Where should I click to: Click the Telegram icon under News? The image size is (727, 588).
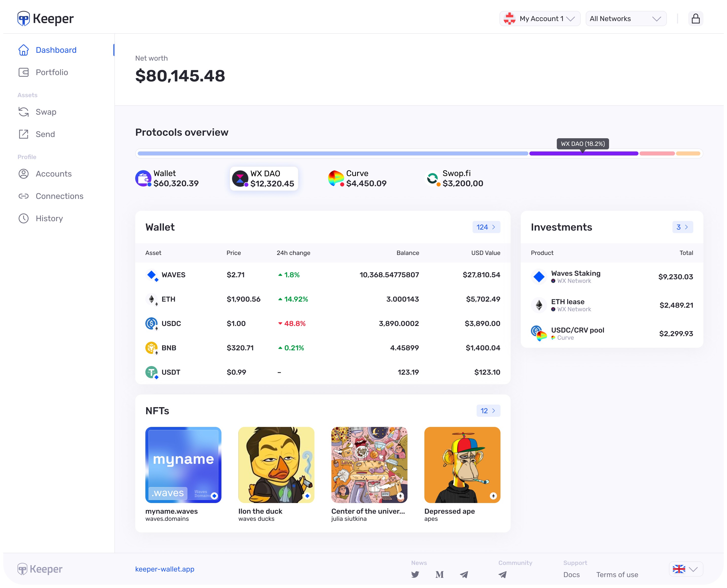click(464, 575)
